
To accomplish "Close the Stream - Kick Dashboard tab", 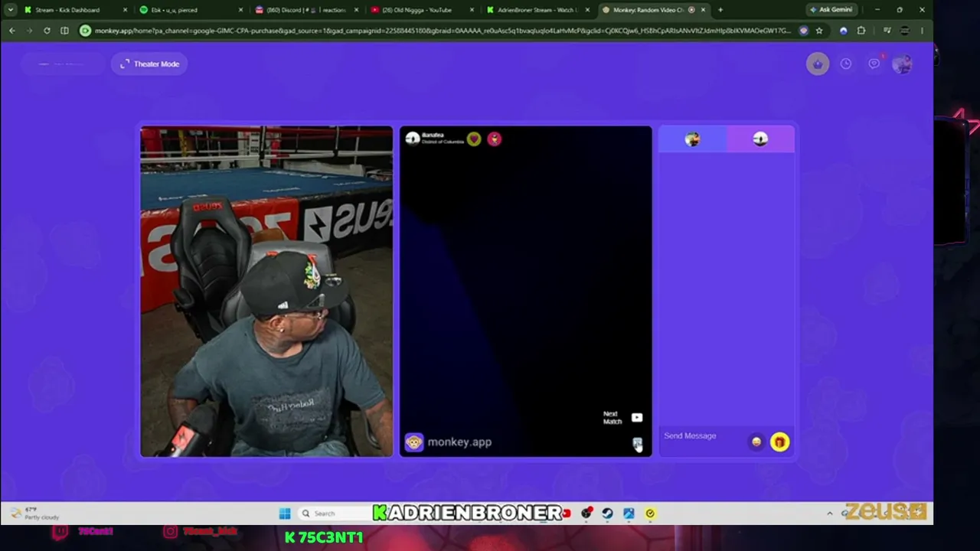I will point(125,10).
